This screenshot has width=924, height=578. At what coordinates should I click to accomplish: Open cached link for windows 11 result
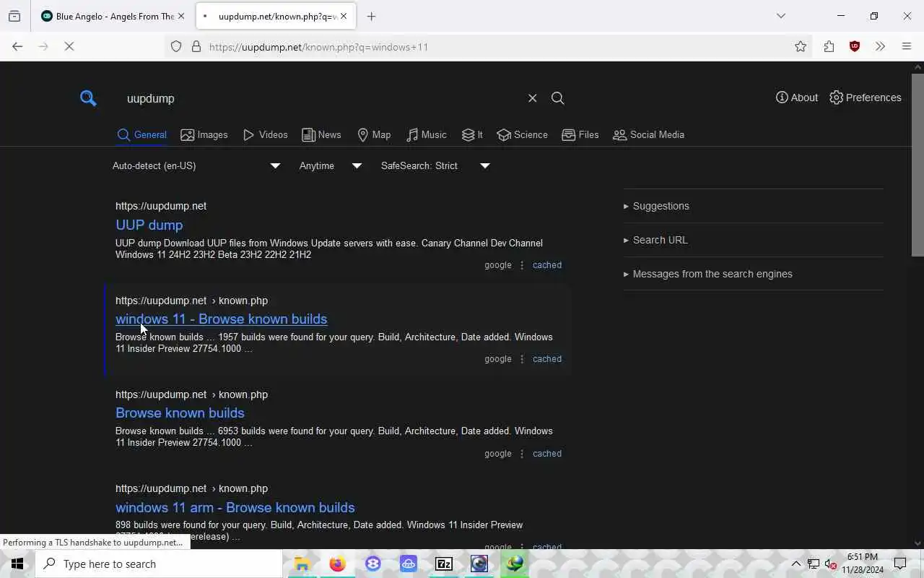tap(546, 359)
